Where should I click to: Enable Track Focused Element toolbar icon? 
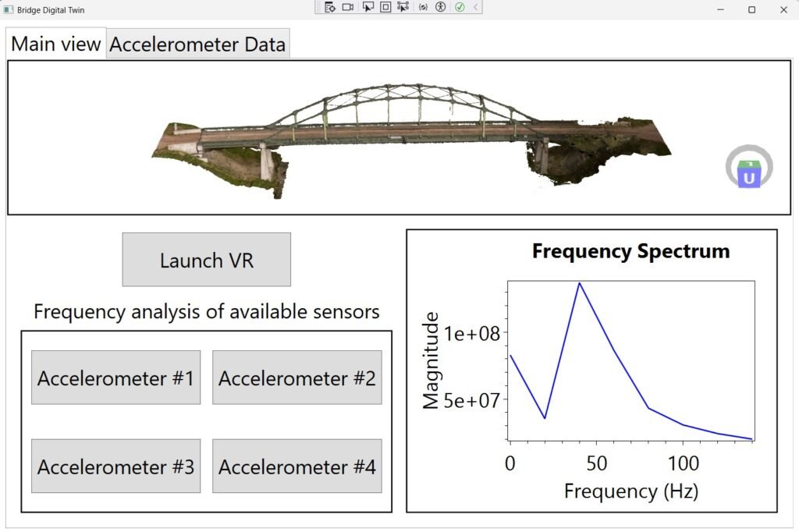pos(403,7)
